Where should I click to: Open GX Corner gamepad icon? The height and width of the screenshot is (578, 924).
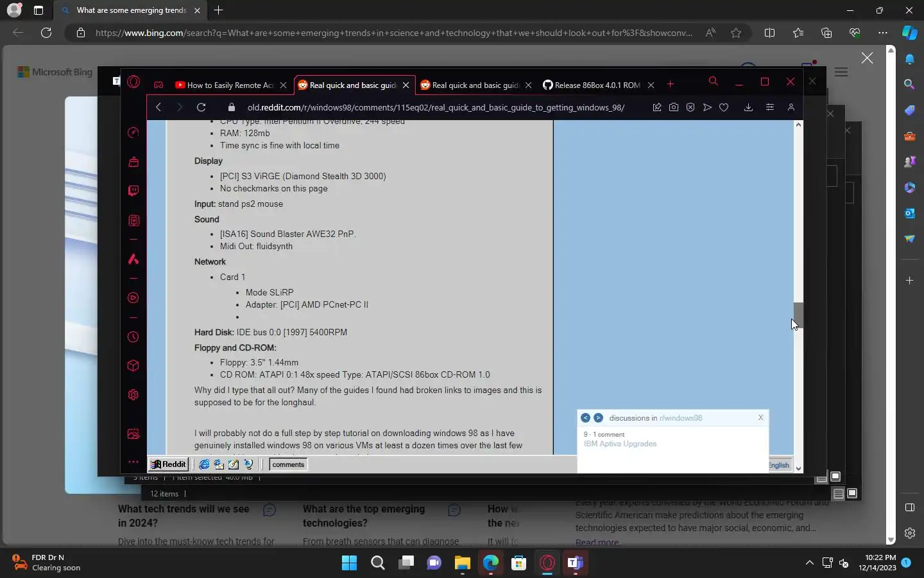point(158,85)
